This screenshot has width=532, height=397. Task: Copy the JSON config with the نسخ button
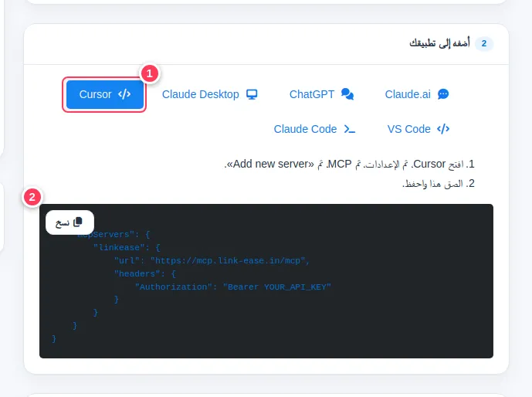tap(69, 222)
